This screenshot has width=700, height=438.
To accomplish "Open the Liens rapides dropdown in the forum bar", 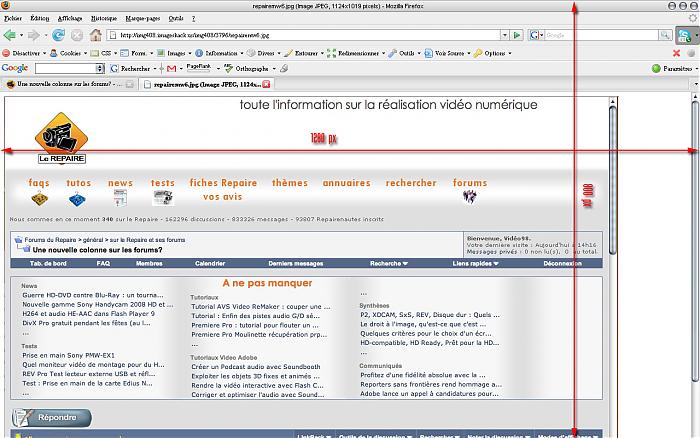I will (475, 263).
